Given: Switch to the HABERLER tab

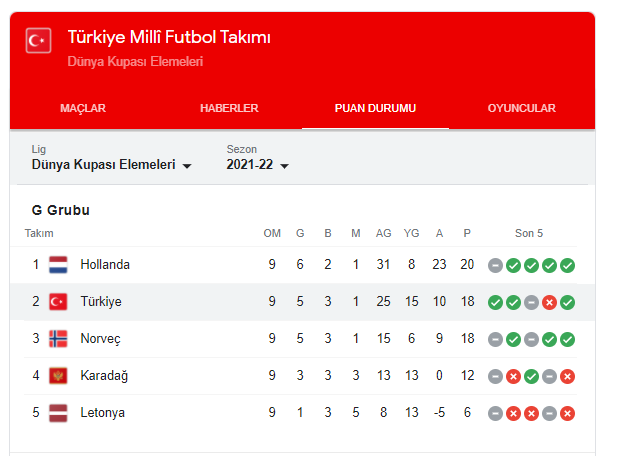Looking at the screenshot, I should (229, 108).
